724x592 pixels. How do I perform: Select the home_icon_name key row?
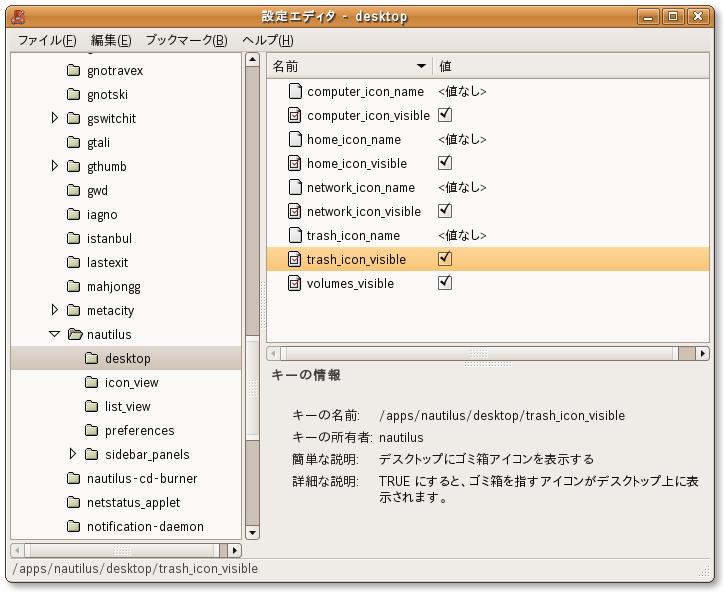488,139
